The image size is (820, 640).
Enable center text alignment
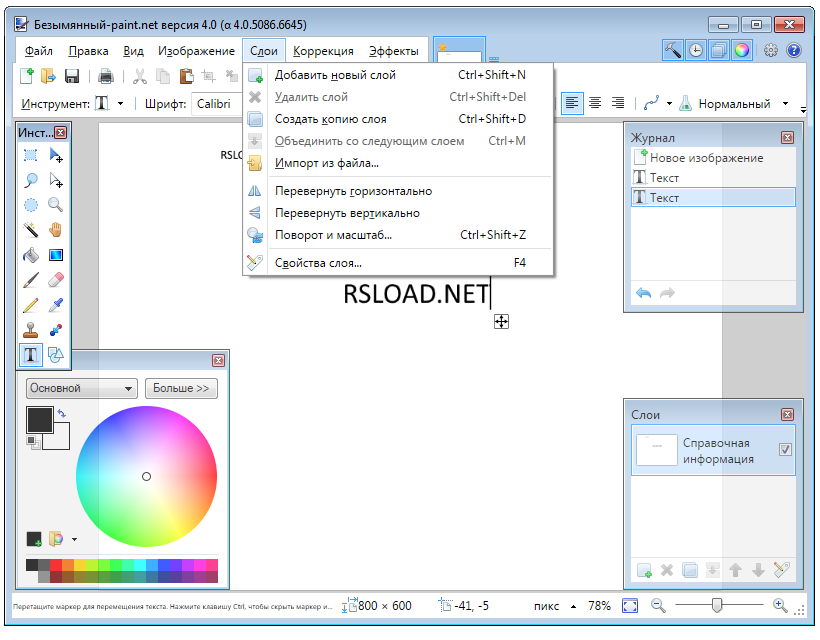[595, 103]
